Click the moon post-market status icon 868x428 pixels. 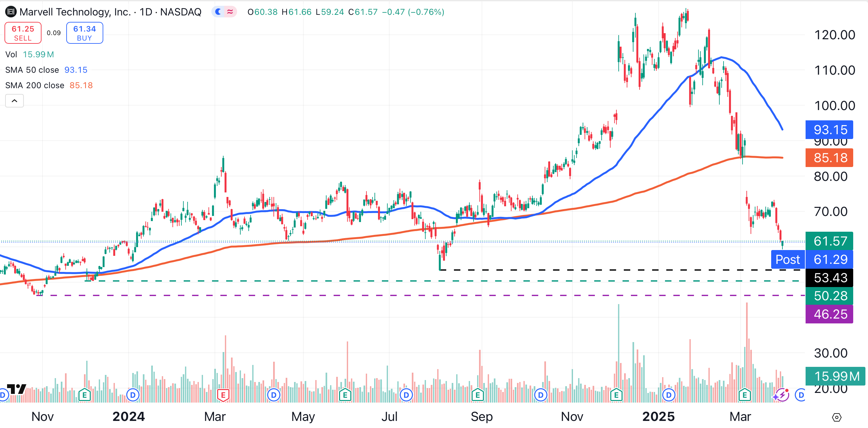(218, 12)
